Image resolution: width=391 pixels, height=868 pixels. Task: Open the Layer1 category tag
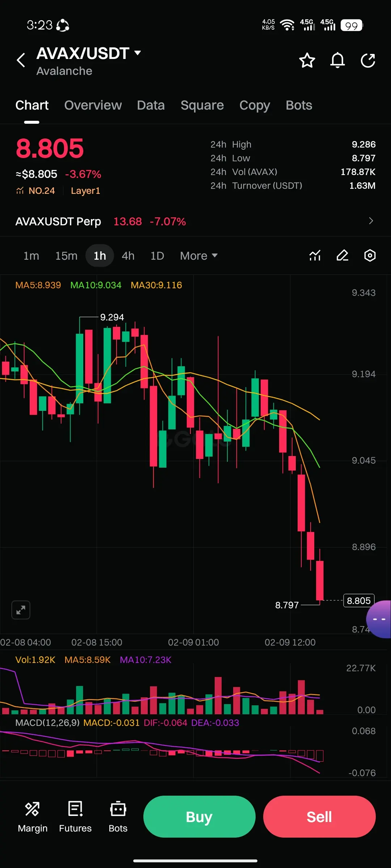point(85,191)
